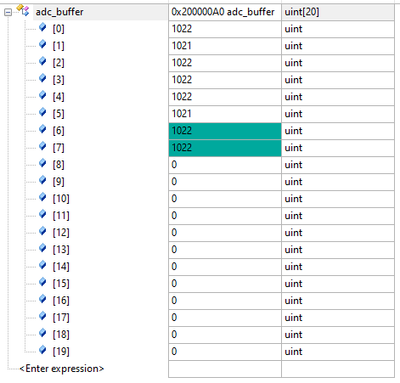
Task: Click the blue diamond icon for [12]
Action: (x=43, y=231)
